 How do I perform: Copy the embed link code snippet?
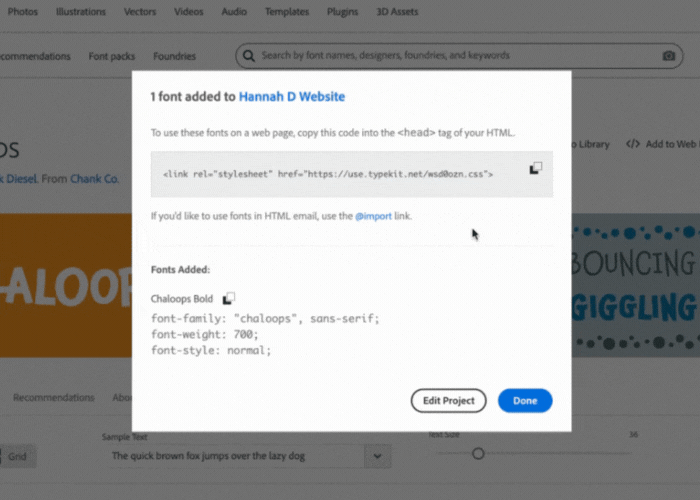(536, 168)
